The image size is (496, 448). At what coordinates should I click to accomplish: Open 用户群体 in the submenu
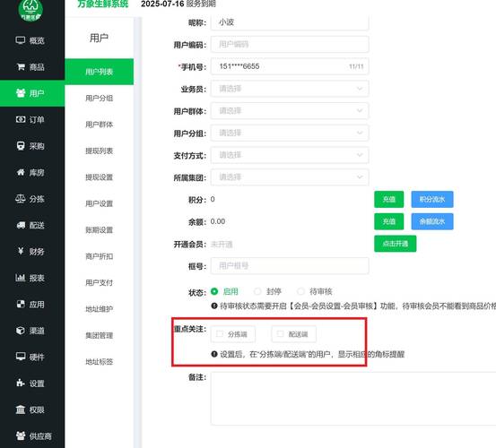click(99, 125)
